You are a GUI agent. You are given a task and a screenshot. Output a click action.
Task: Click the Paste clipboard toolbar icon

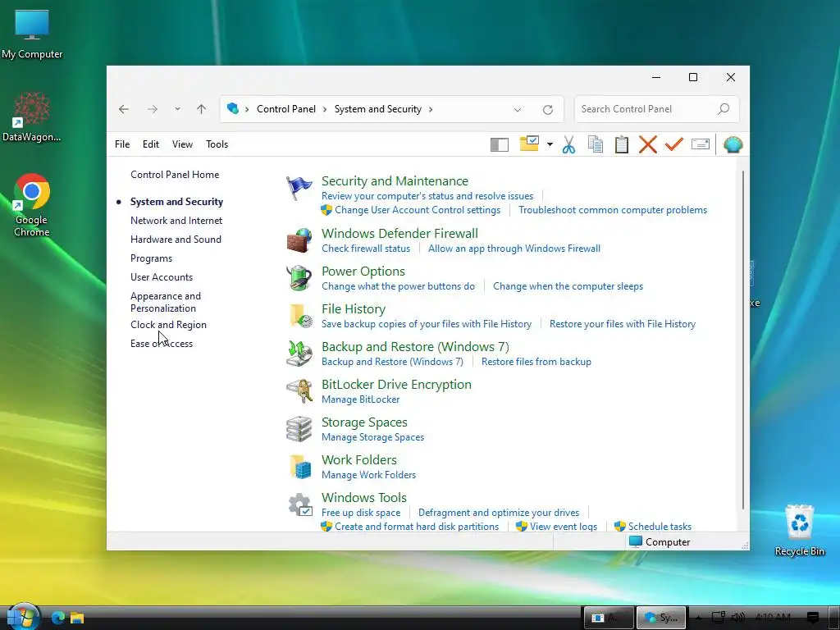[x=622, y=144]
